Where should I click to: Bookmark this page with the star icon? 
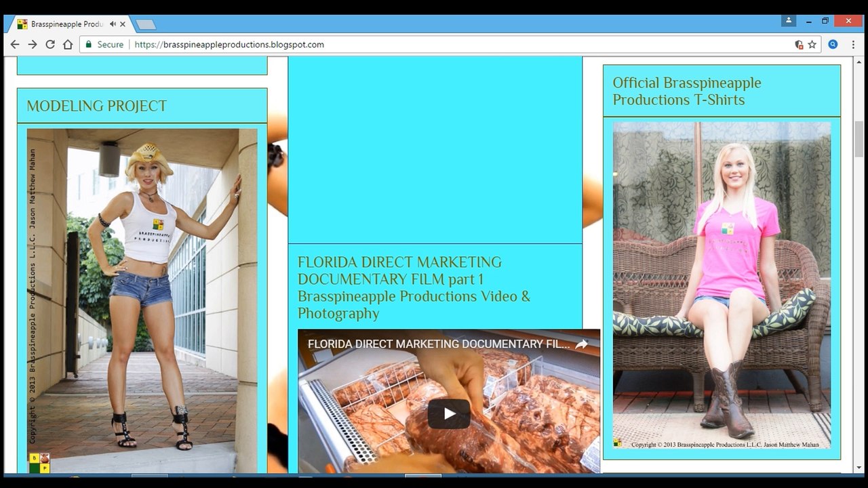(812, 44)
